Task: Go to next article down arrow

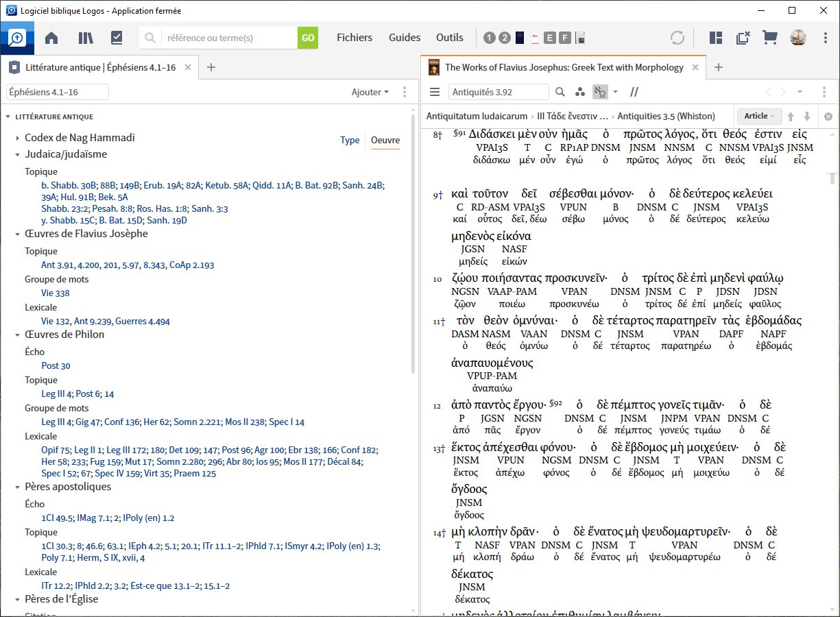Action: coord(807,117)
